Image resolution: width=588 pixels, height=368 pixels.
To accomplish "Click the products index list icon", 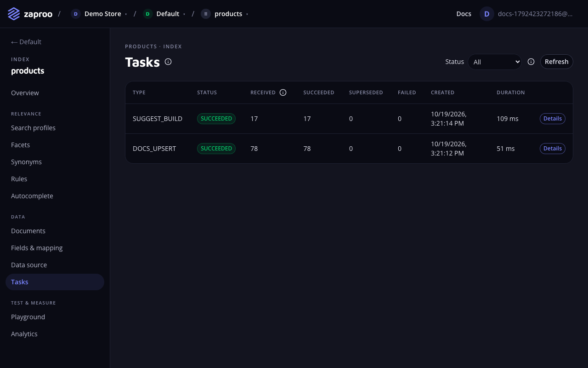I will click(206, 14).
